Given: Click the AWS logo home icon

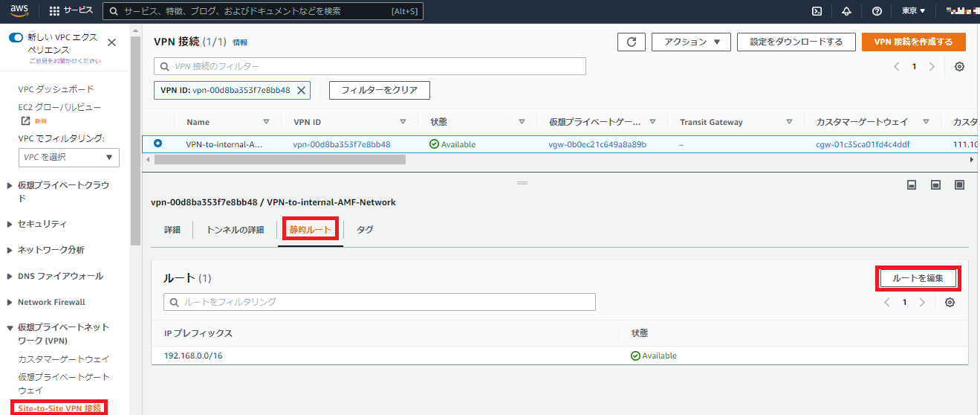Looking at the screenshot, I should [19, 10].
